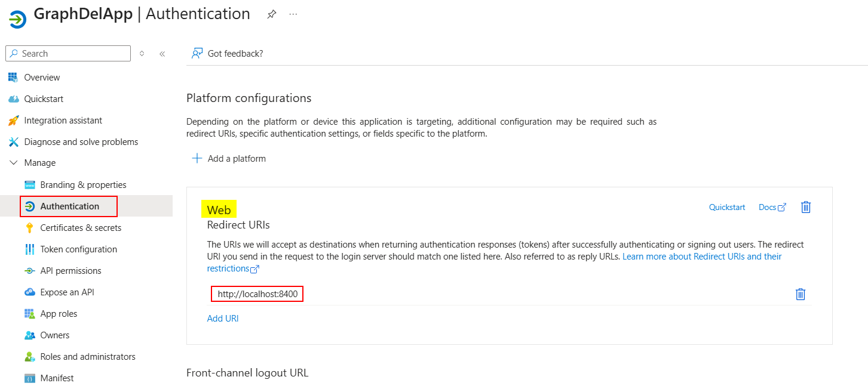Collapse the Manage section
This screenshot has width=868, height=389.
click(14, 162)
